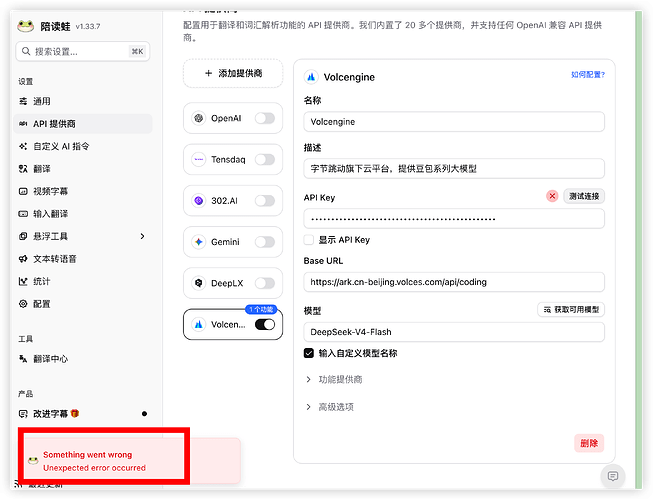Click the gift icon next to 改进字幕
653x500 pixels.
(x=75, y=413)
